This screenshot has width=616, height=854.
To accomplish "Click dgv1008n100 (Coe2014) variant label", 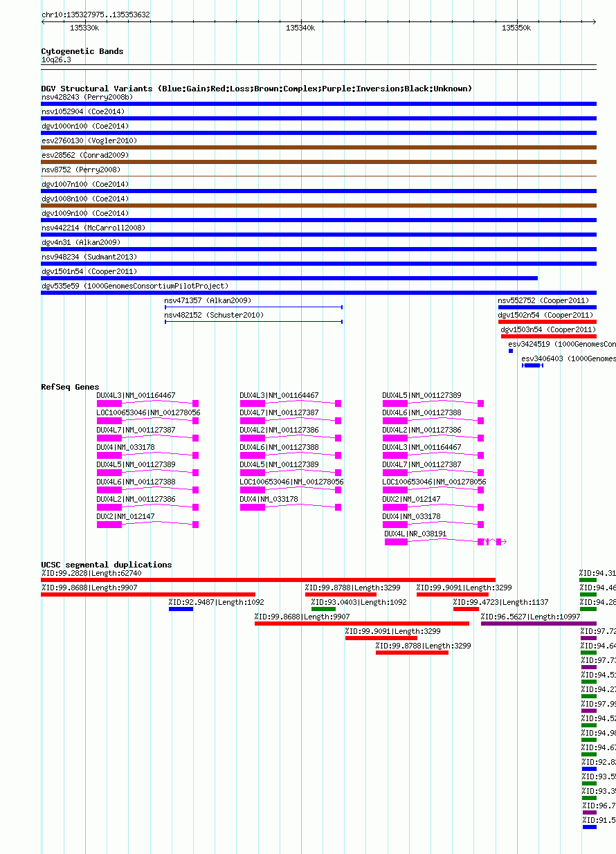I will (x=85, y=199).
